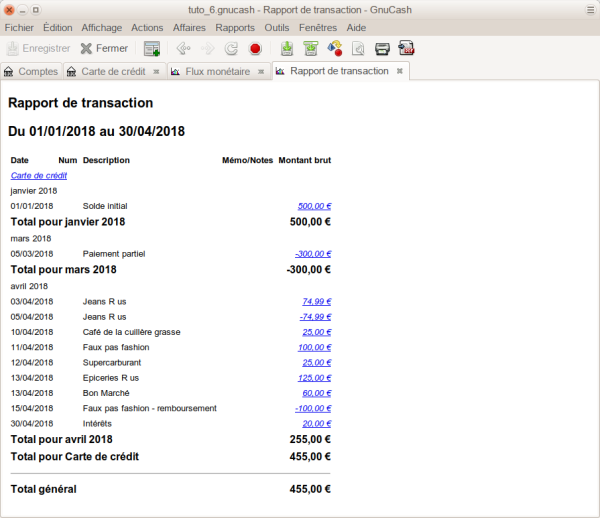The image size is (600, 518).
Task: Click the Total pour janvier 2018 row
Action: (x=171, y=222)
